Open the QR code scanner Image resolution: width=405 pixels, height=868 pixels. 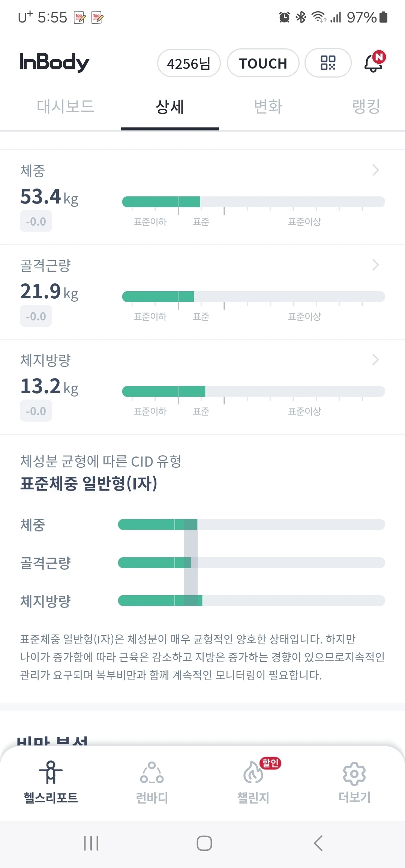click(328, 63)
